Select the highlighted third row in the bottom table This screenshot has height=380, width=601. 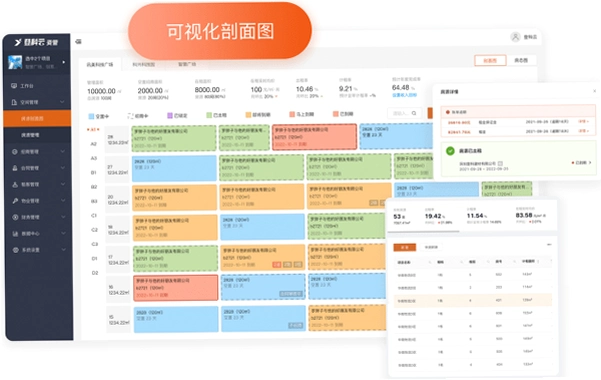473,300
